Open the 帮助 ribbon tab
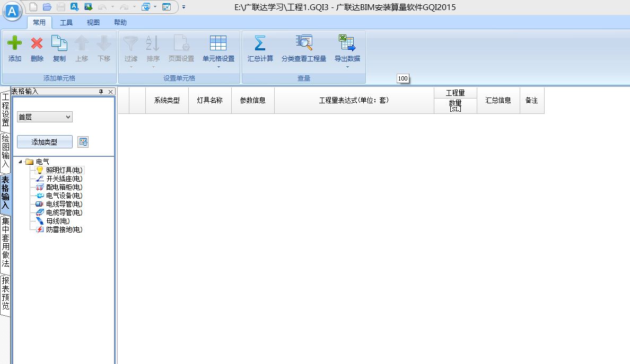The image size is (630, 364). tap(120, 22)
